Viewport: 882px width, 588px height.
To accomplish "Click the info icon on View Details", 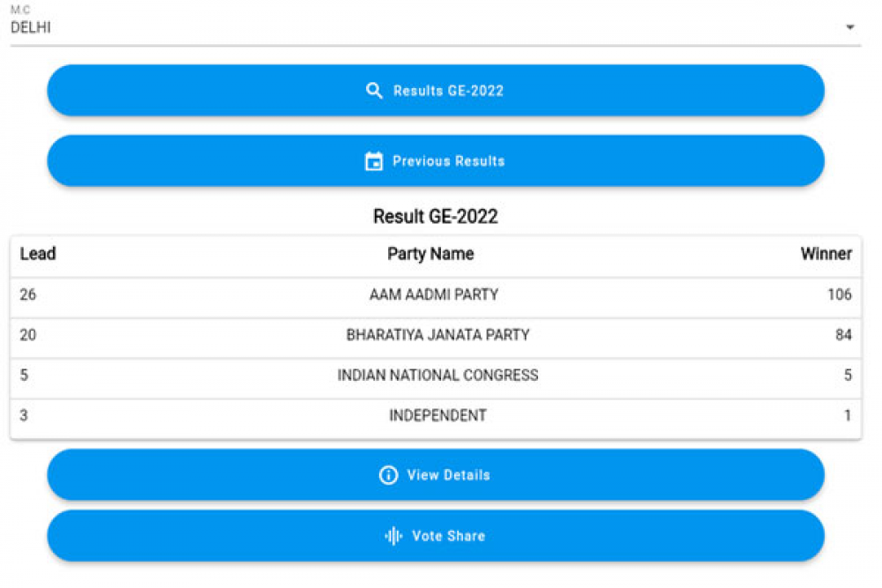I will [x=388, y=475].
